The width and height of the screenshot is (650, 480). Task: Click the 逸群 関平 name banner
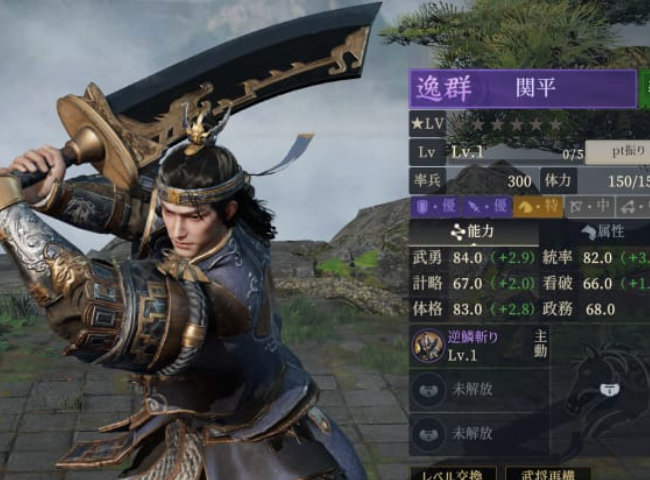[x=523, y=89]
